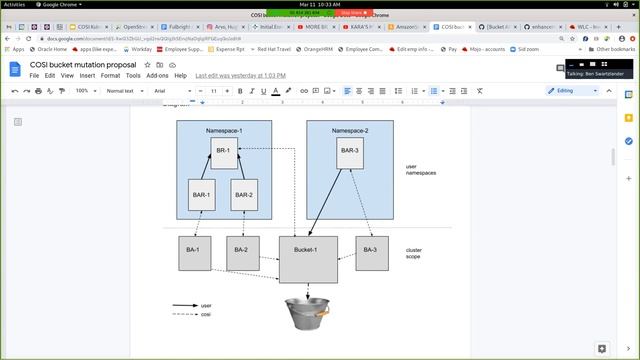
Task: Collapse the menus with the up chevron
Action: (x=609, y=91)
